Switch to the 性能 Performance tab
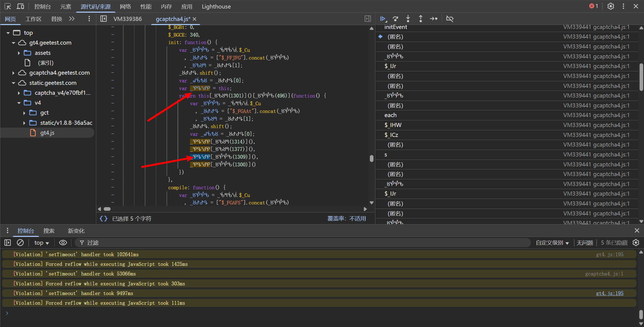Screen dimensions: 644x327 coord(146,6)
